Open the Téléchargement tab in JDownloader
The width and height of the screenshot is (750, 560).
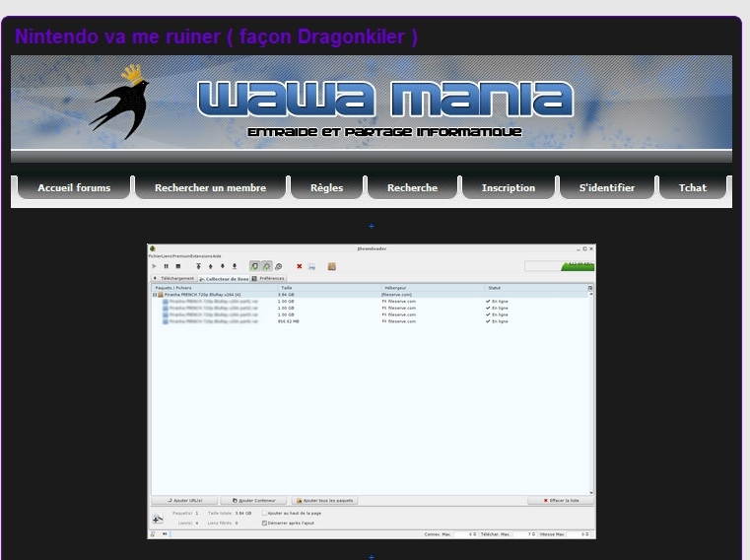(x=174, y=278)
